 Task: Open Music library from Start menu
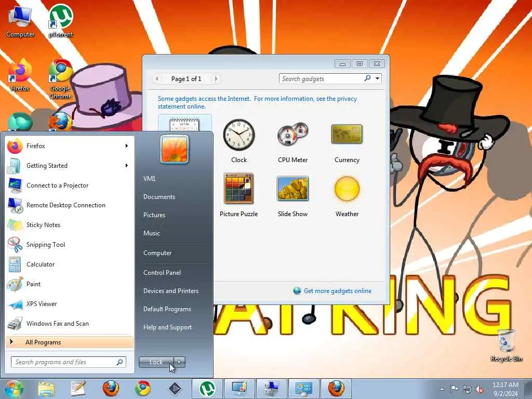tap(152, 233)
